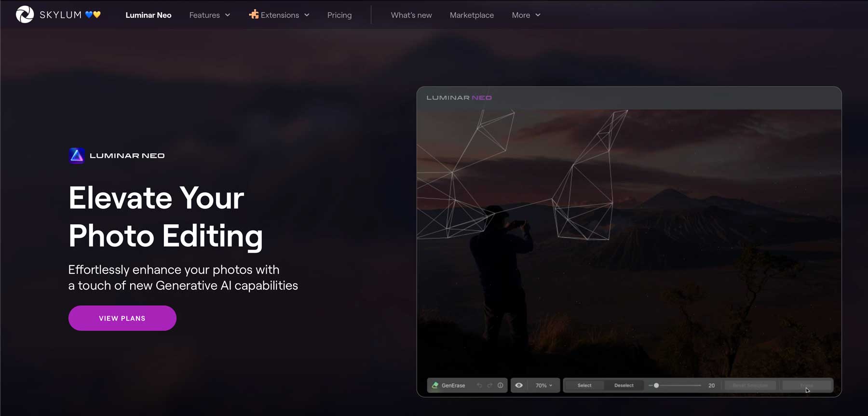
Task: Toggle the eye preview visibility icon
Action: coord(519,385)
